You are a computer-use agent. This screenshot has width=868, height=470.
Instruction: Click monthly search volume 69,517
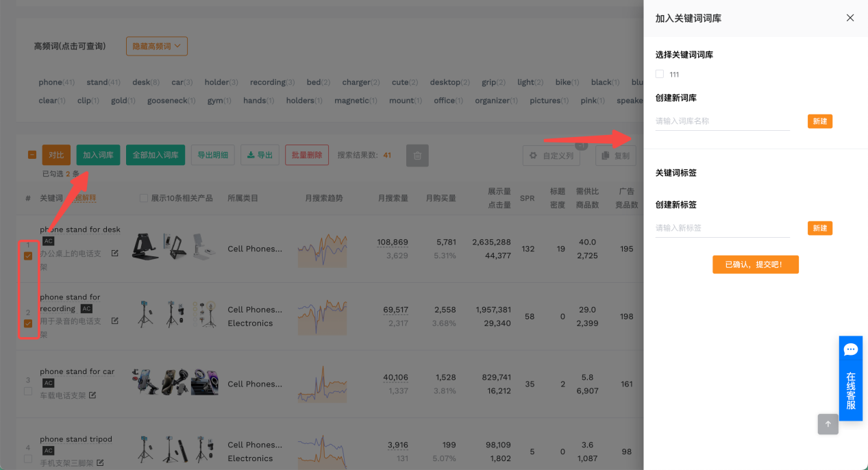point(396,310)
